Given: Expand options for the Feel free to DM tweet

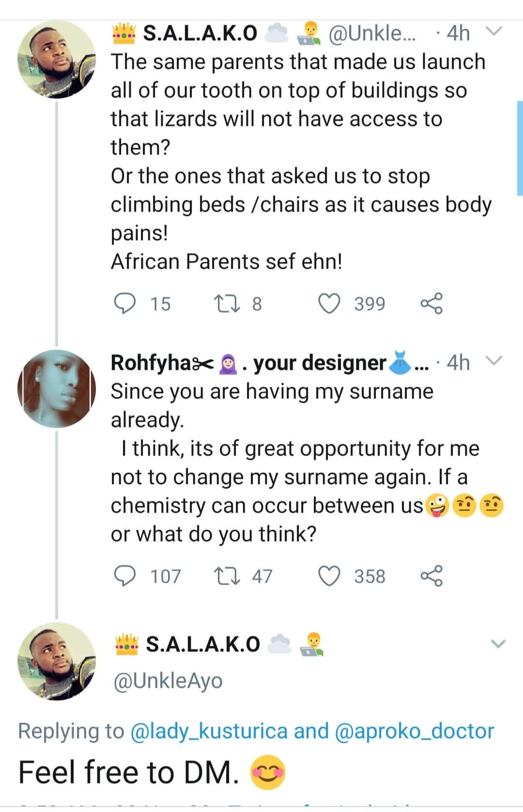Looking at the screenshot, I should (498, 644).
